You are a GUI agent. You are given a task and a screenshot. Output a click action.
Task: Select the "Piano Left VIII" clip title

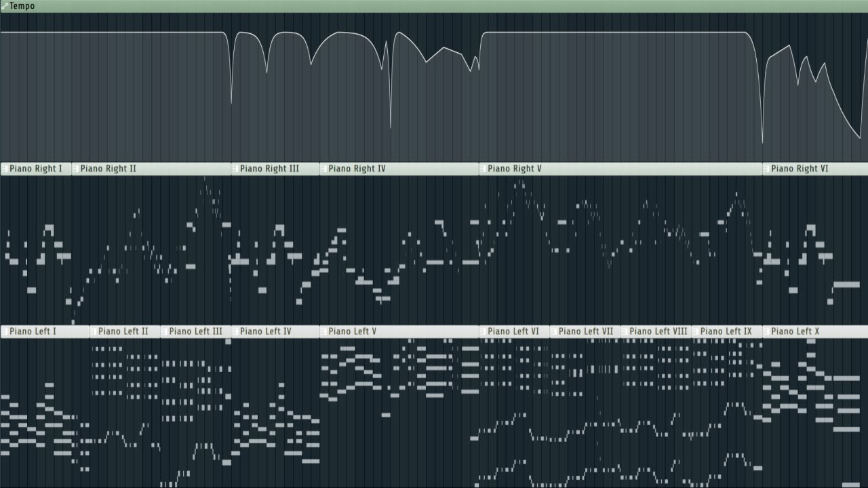pos(658,332)
